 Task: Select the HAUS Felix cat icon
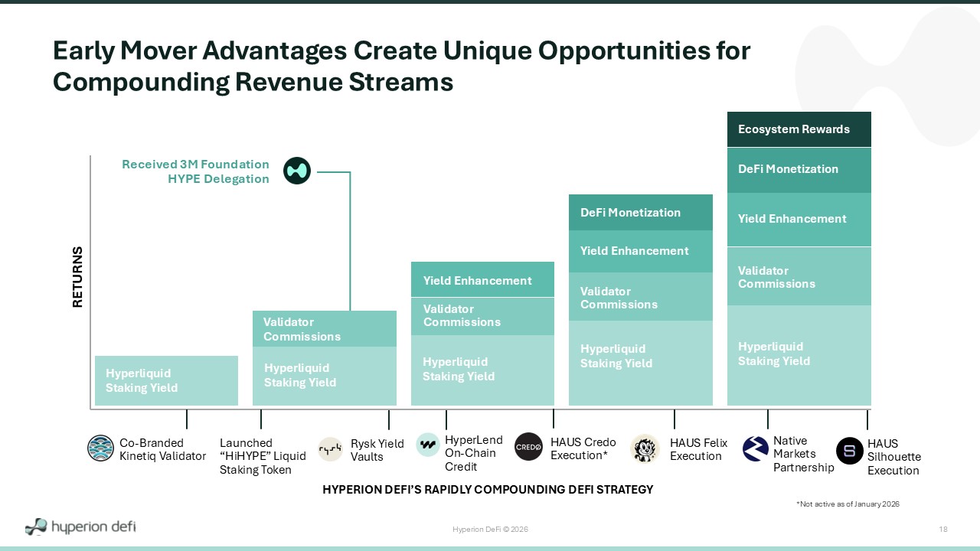tap(645, 448)
